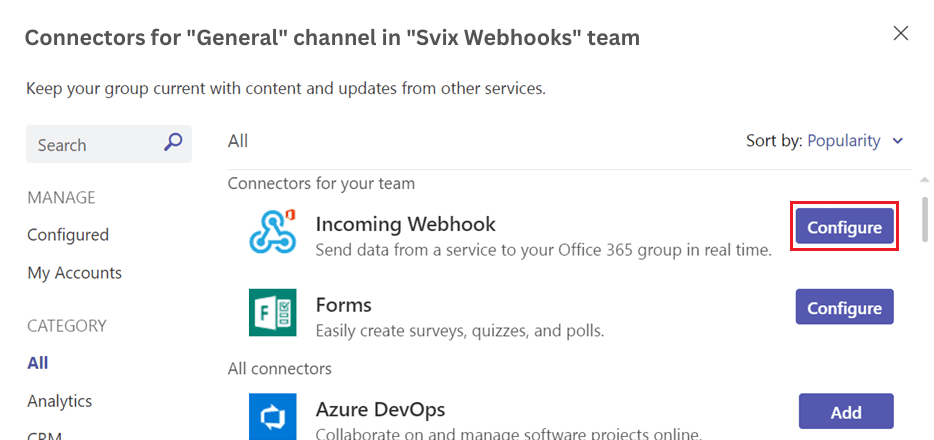Image resolution: width=934 pixels, height=440 pixels.
Task: Open the Azure DevOps connector title
Action: (380, 410)
